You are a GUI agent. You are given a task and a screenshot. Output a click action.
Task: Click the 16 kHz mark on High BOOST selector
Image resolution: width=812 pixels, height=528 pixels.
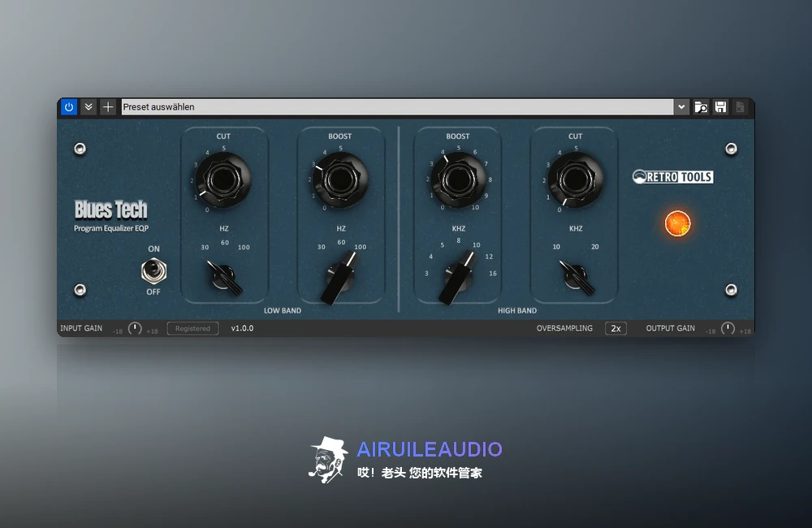coord(493,274)
